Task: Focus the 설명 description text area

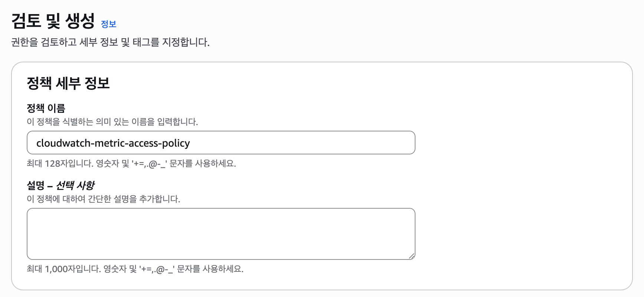Action: (221, 234)
